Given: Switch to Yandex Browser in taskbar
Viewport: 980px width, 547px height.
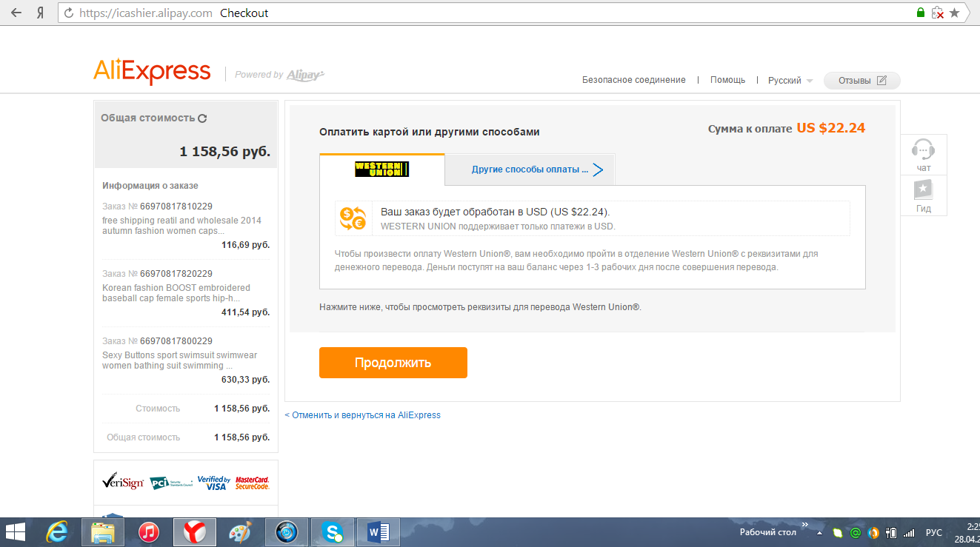Looking at the screenshot, I should point(195,531).
